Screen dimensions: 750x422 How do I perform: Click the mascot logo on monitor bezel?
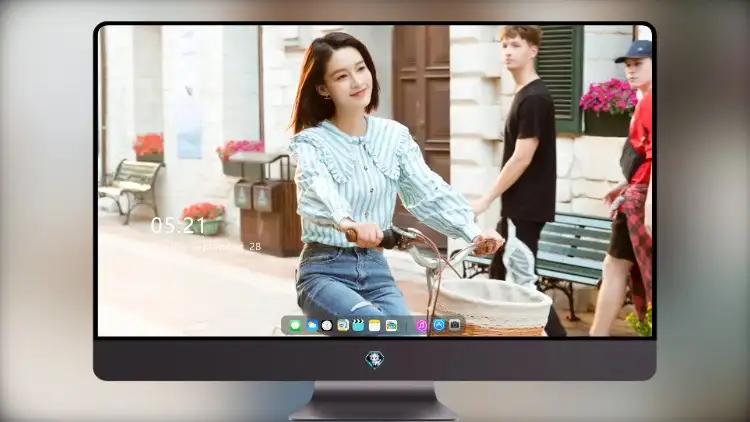(x=375, y=359)
